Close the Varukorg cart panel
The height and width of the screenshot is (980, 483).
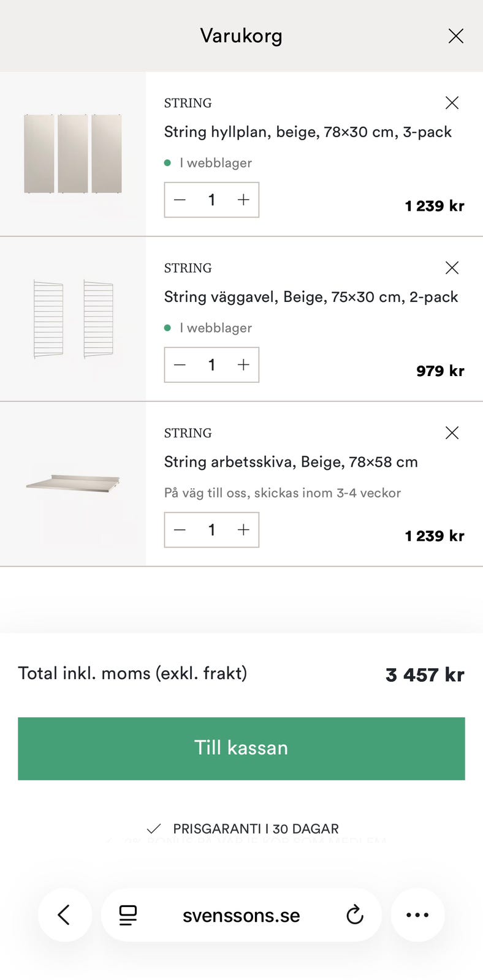pyautogui.click(x=455, y=36)
